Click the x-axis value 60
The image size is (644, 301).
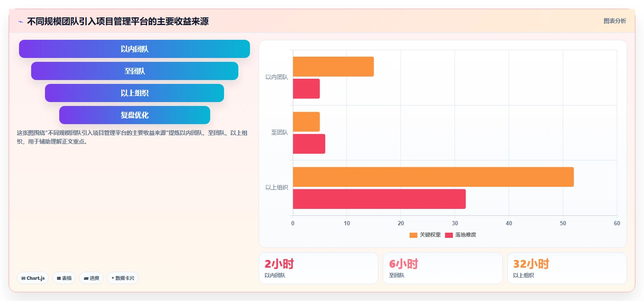(x=617, y=224)
